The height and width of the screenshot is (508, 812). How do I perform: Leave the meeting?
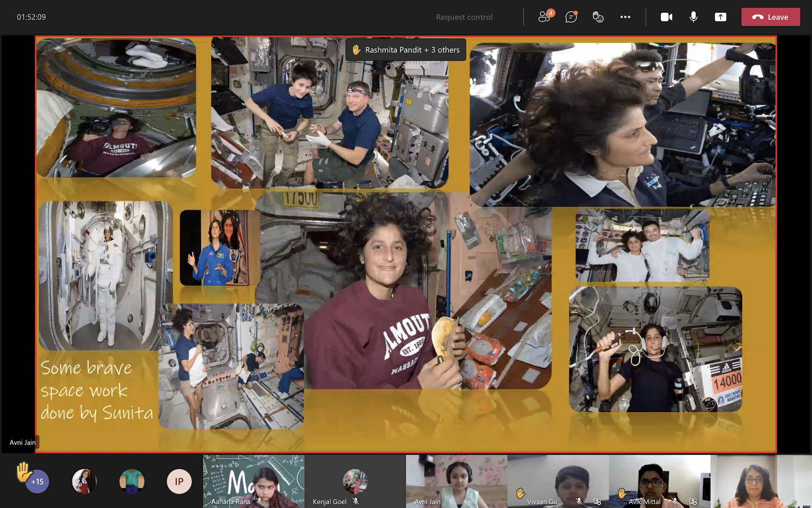pyautogui.click(x=770, y=17)
